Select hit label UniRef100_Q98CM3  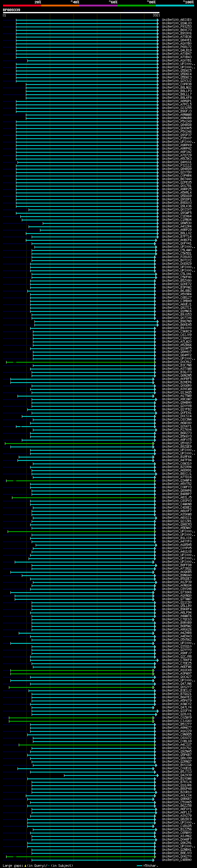click(x=177, y=525)
